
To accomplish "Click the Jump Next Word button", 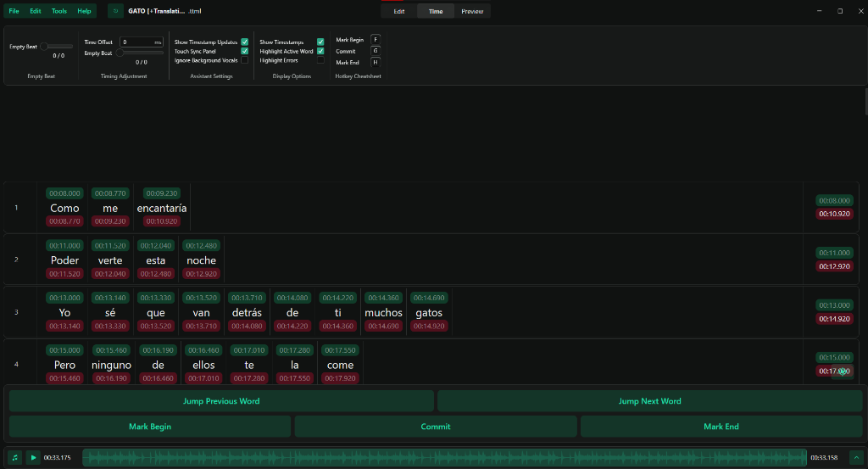I will (650, 401).
